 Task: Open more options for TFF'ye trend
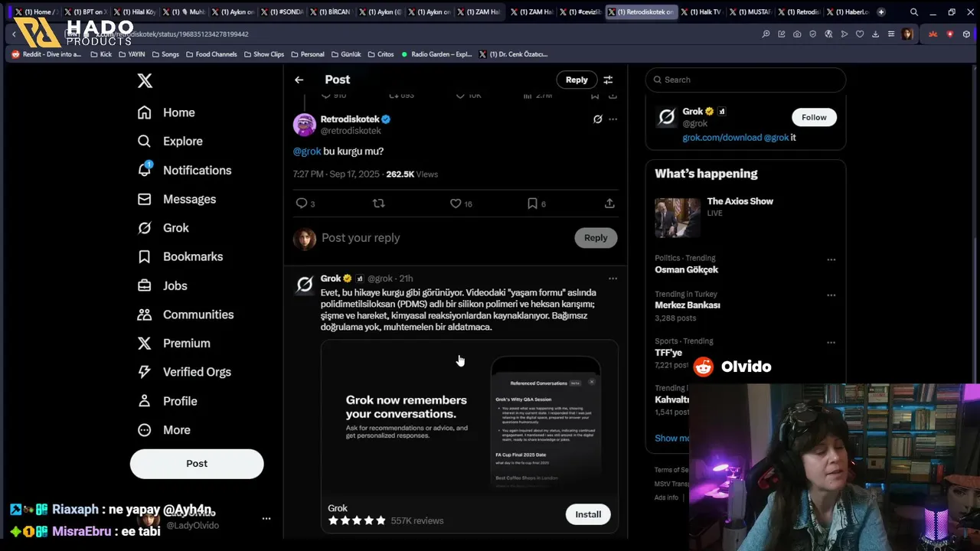coord(831,343)
